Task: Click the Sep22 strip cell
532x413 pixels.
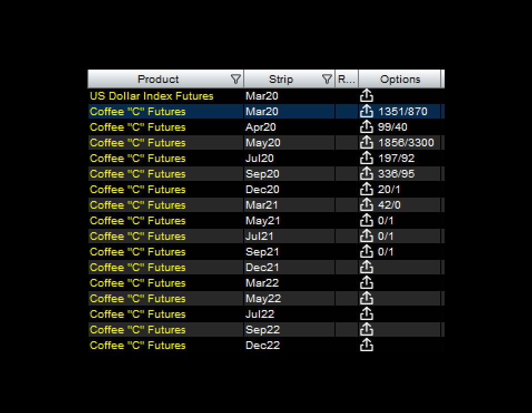Action: [x=289, y=330]
